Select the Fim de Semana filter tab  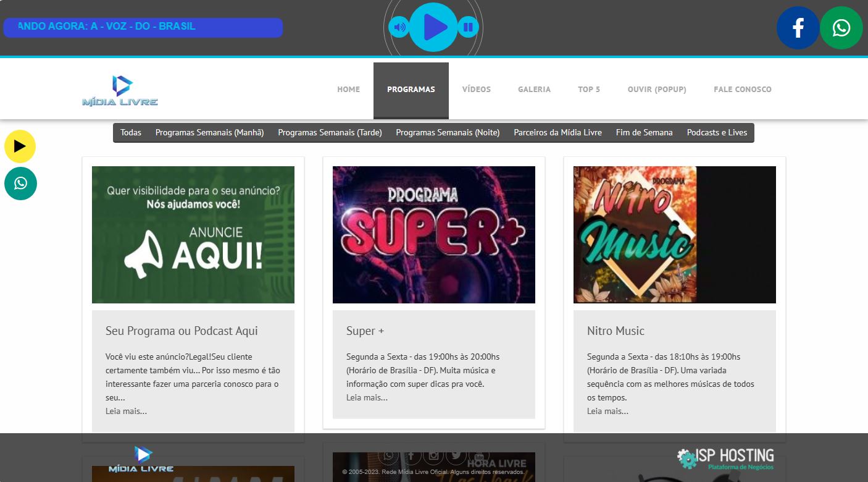tap(644, 132)
